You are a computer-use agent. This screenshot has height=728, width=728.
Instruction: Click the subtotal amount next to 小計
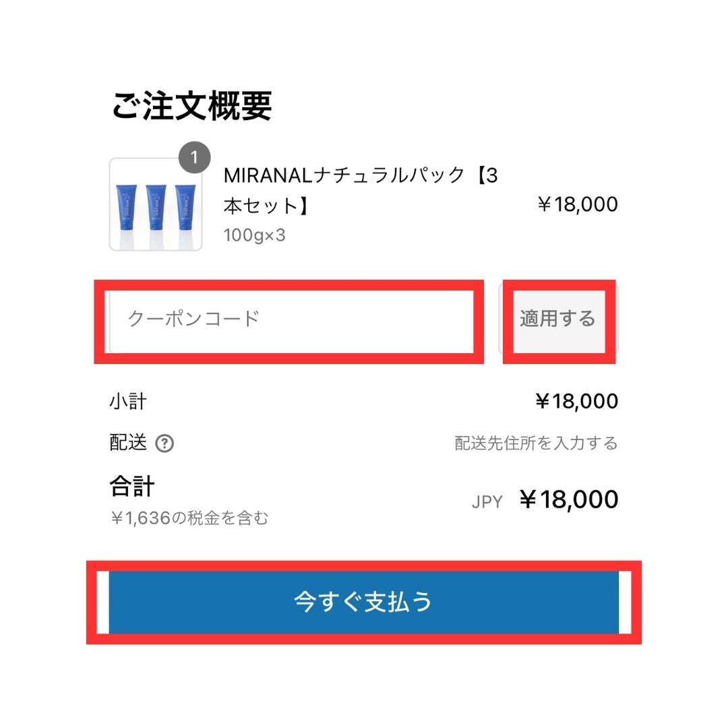pyautogui.click(x=576, y=402)
